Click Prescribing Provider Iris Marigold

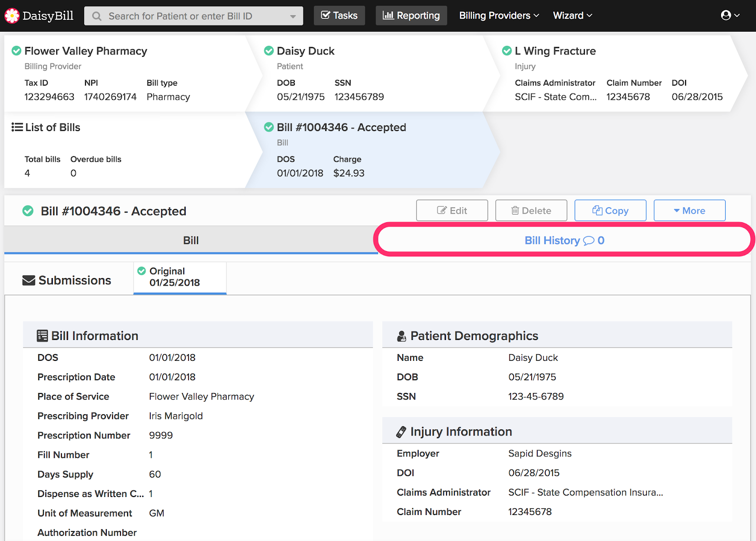click(176, 416)
